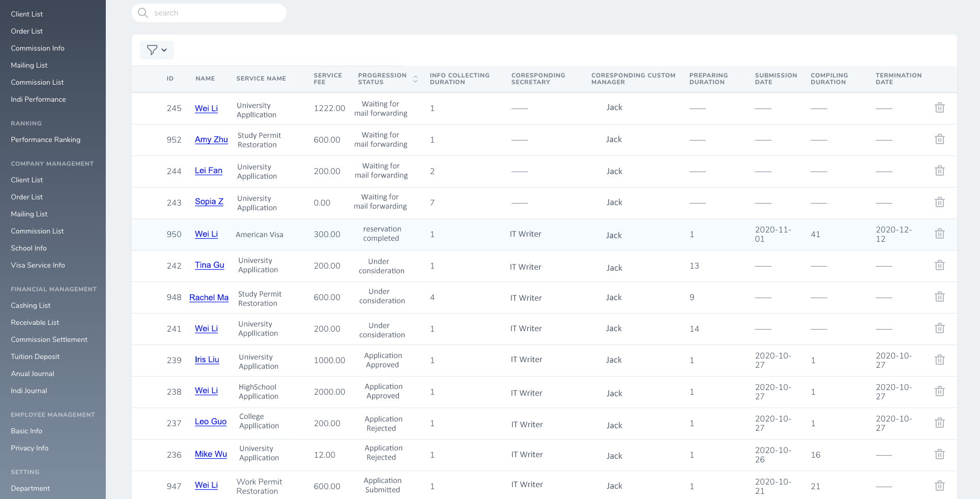Remove Iris Liu order via trash icon
The height and width of the screenshot is (499, 980).
pyautogui.click(x=939, y=360)
